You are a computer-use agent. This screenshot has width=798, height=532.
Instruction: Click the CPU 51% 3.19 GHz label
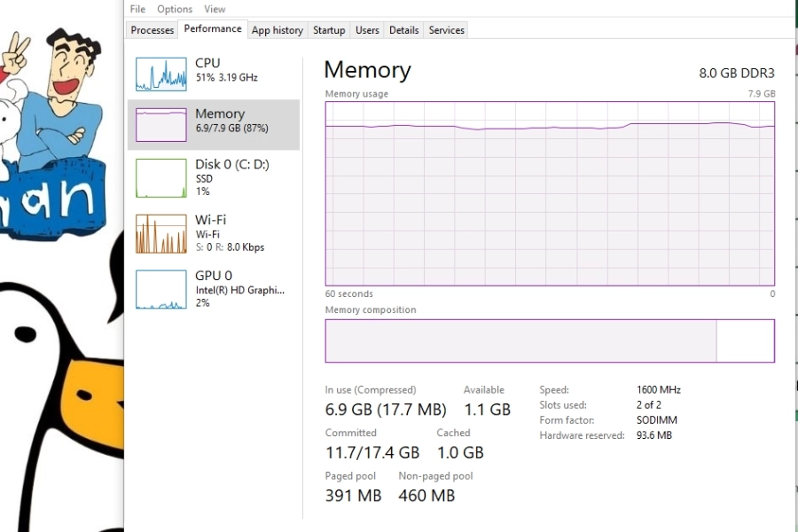click(226, 77)
